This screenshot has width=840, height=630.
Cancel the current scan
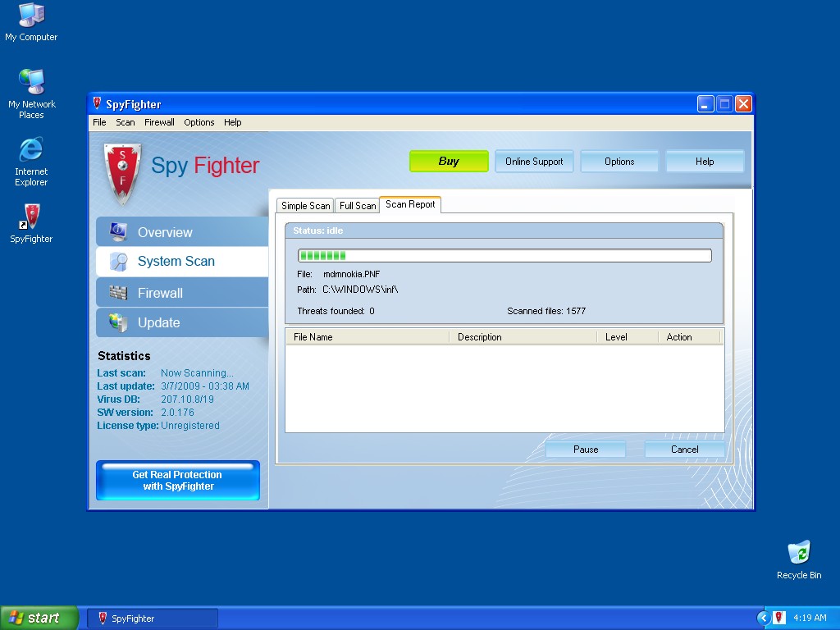[684, 450]
